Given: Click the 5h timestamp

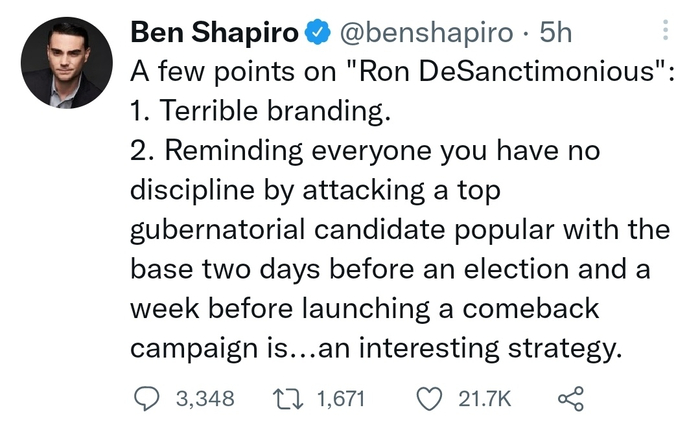Looking at the screenshot, I should coord(555,34).
